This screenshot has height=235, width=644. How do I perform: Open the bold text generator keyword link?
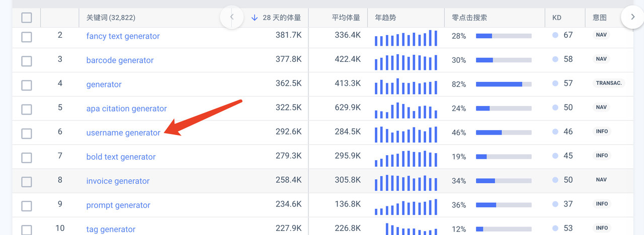[121, 157]
